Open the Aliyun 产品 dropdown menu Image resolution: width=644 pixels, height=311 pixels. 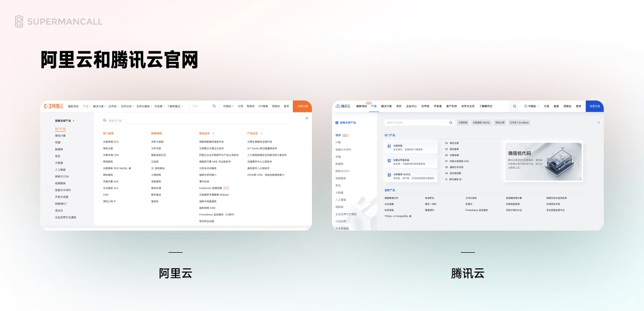[x=87, y=106]
